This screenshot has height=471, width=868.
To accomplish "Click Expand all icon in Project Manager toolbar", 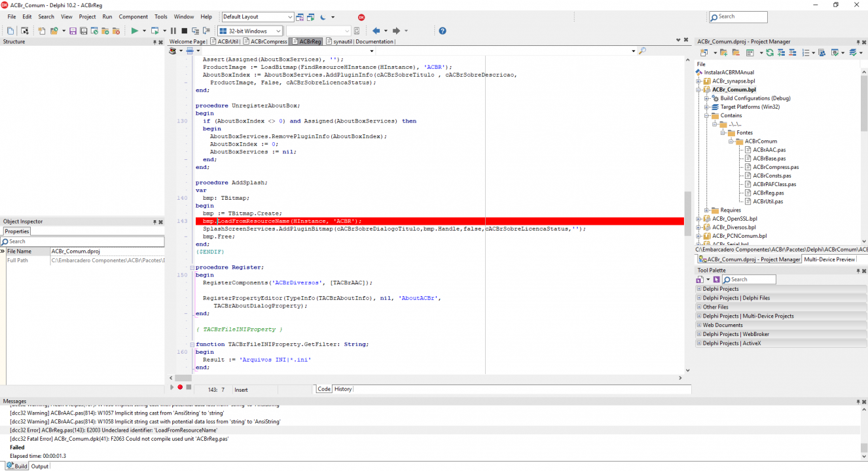I will click(x=781, y=52).
